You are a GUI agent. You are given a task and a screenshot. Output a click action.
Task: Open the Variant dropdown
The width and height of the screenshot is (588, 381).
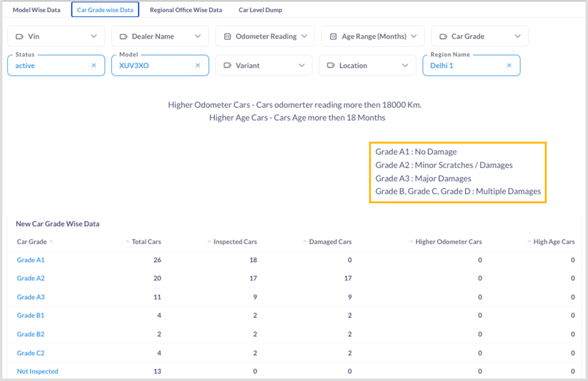click(x=302, y=65)
